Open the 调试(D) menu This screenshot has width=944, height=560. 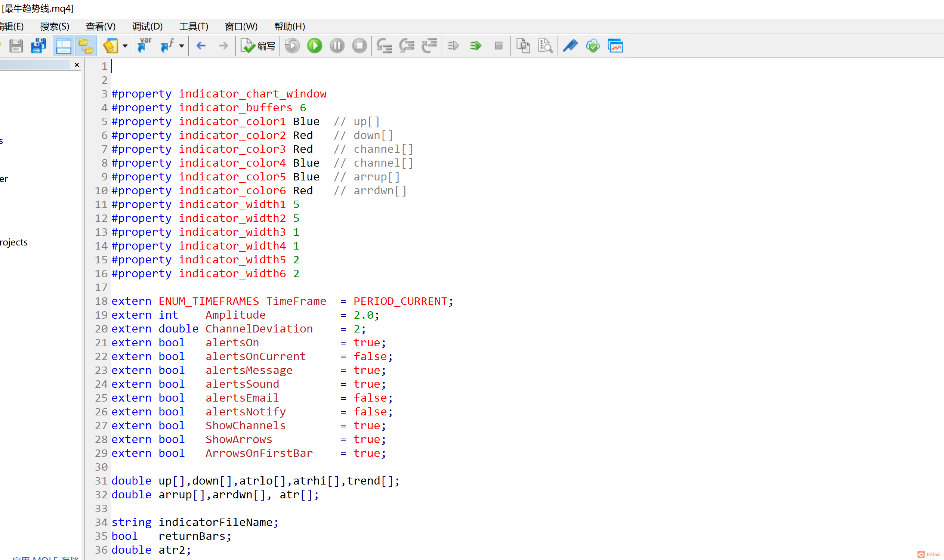tap(147, 27)
